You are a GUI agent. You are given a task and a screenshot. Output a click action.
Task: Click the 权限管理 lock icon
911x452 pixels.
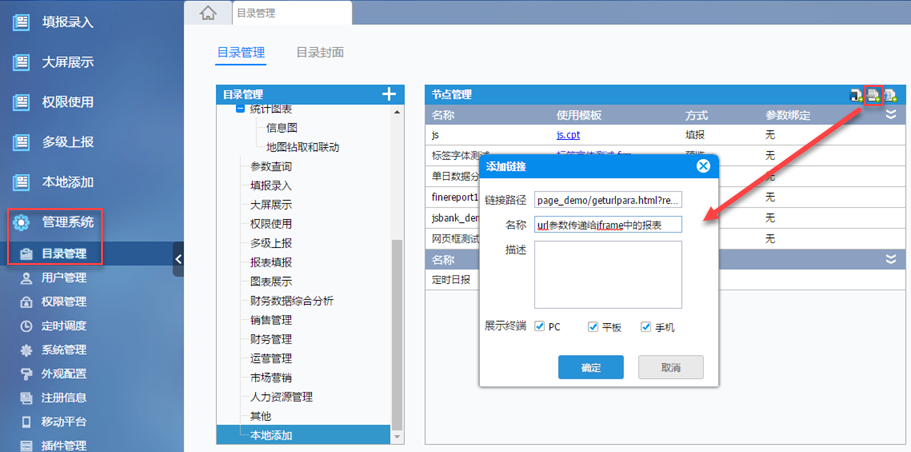tap(26, 302)
